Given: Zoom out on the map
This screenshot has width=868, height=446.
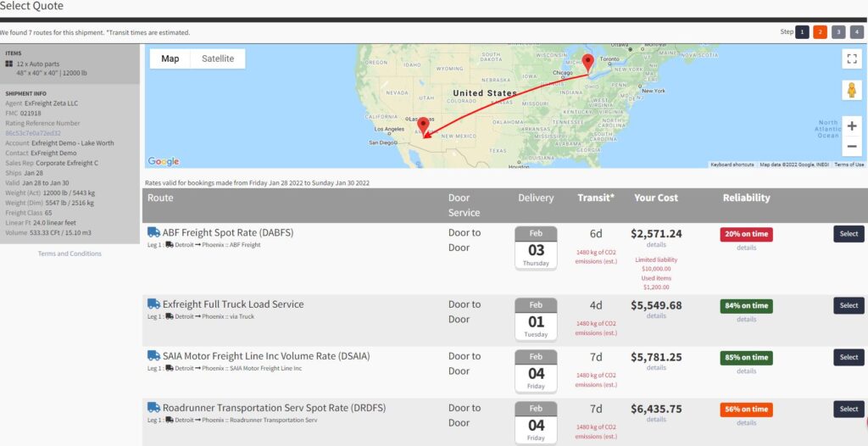Looking at the screenshot, I should (852, 147).
